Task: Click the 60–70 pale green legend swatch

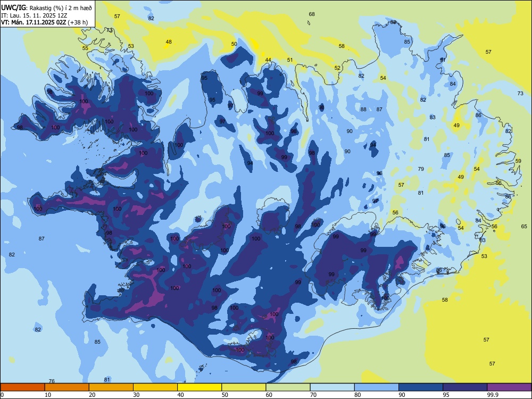Action: (288, 387)
